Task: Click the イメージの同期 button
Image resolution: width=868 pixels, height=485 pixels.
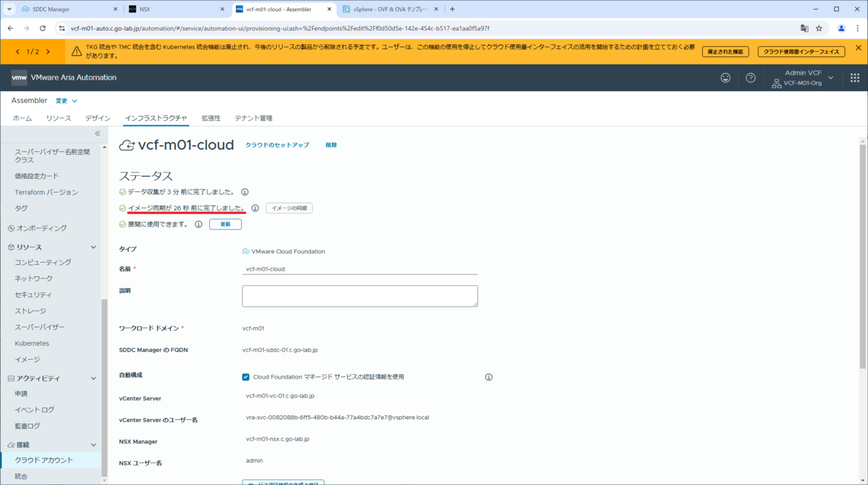Action: pos(289,208)
